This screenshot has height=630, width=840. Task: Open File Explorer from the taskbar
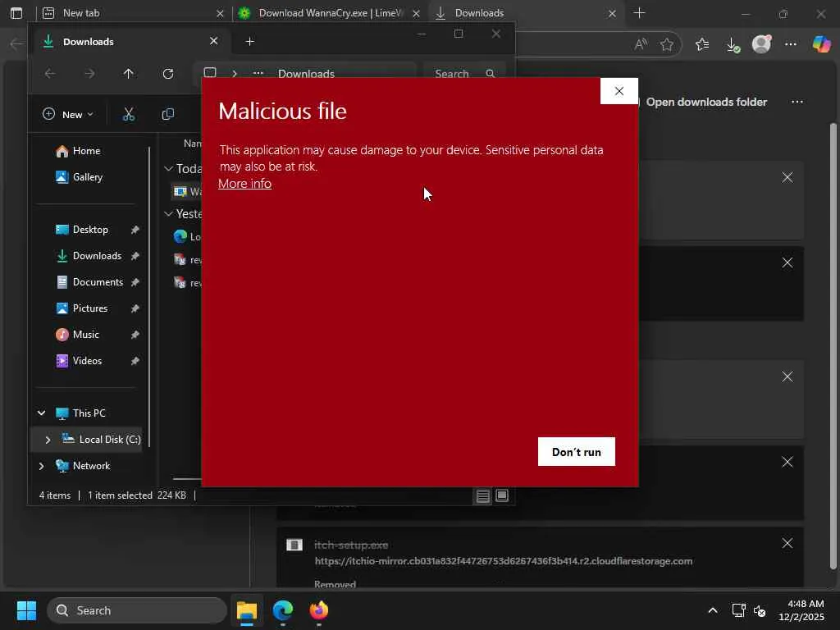(x=247, y=610)
